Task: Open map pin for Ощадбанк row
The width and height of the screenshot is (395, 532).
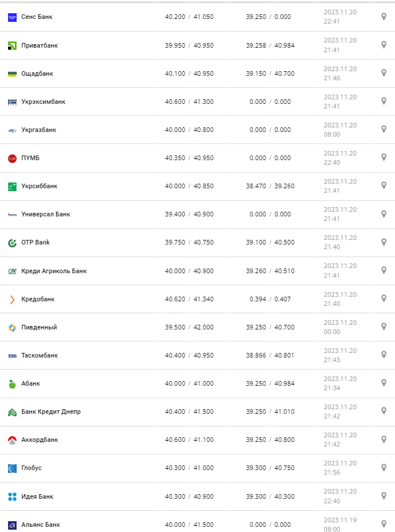Action: tap(384, 73)
